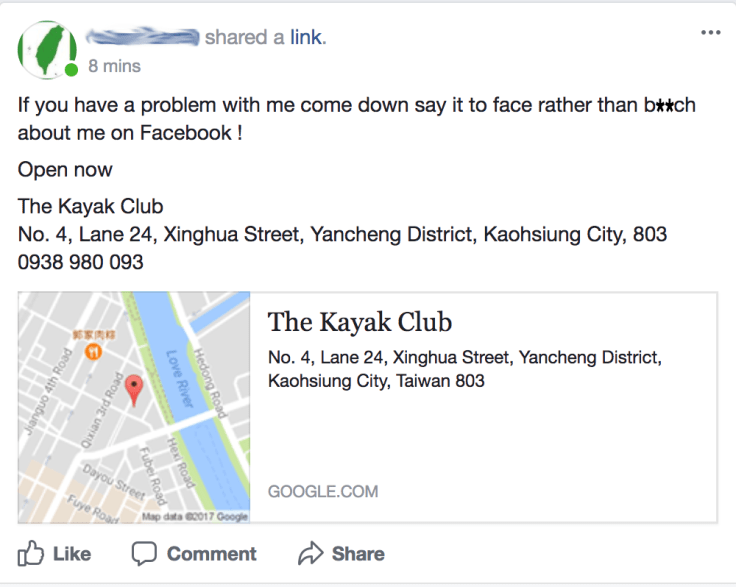The image size is (736, 587).
Task: Click the "Open now" text in post
Action: click(65, 169)
